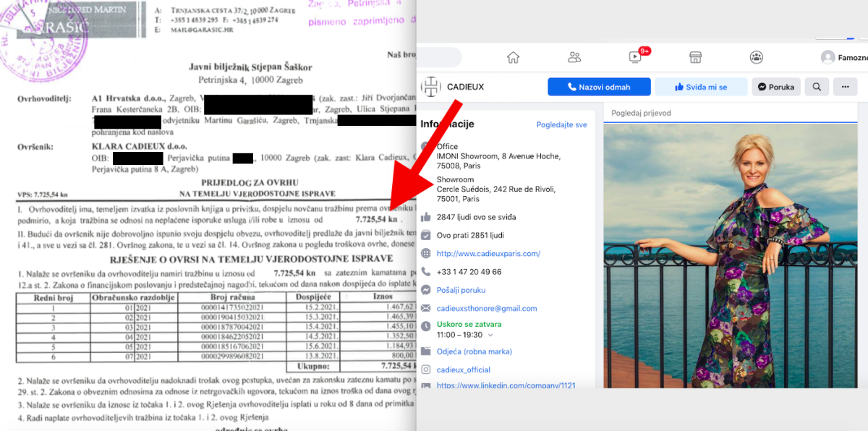Click the period cell '07 2021'
The width and height of the screenshot is (868, 431).
pos(135,357)
